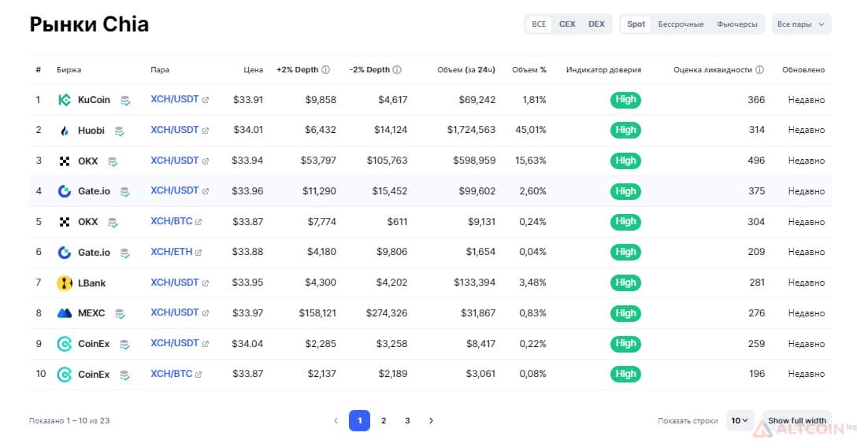Sort by Объем (за 24ч) column header
This screenshot has height=447, width=868.
[x=466, y=70]
